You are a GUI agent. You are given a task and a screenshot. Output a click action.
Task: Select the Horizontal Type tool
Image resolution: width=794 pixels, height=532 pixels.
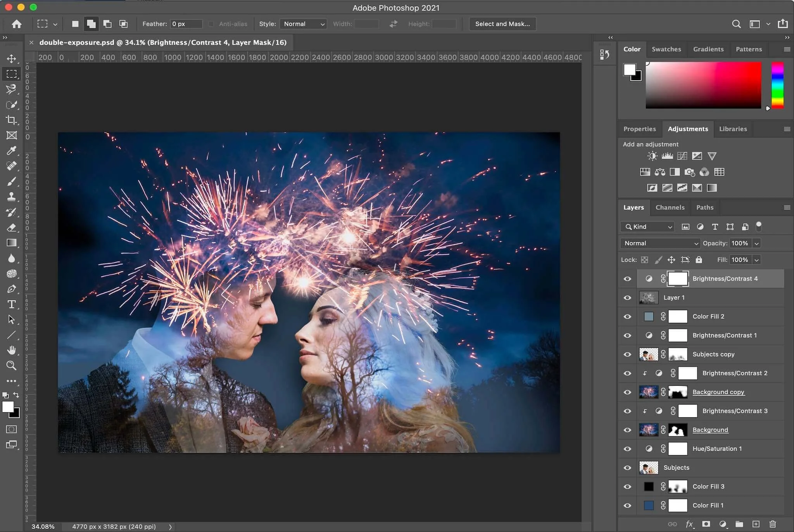point(11,304)
